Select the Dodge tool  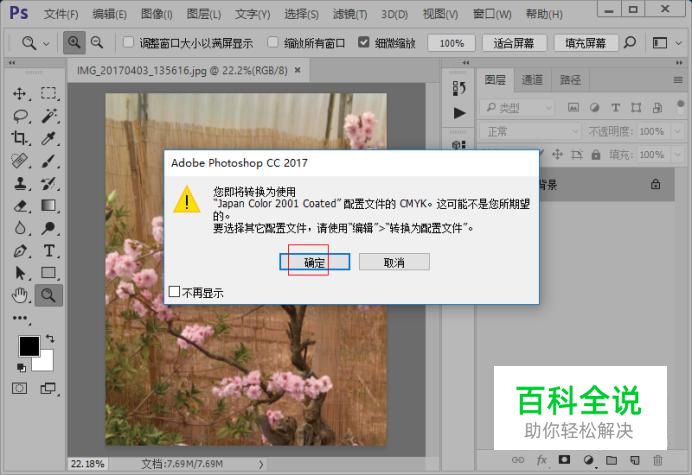[x=49, y=228]
